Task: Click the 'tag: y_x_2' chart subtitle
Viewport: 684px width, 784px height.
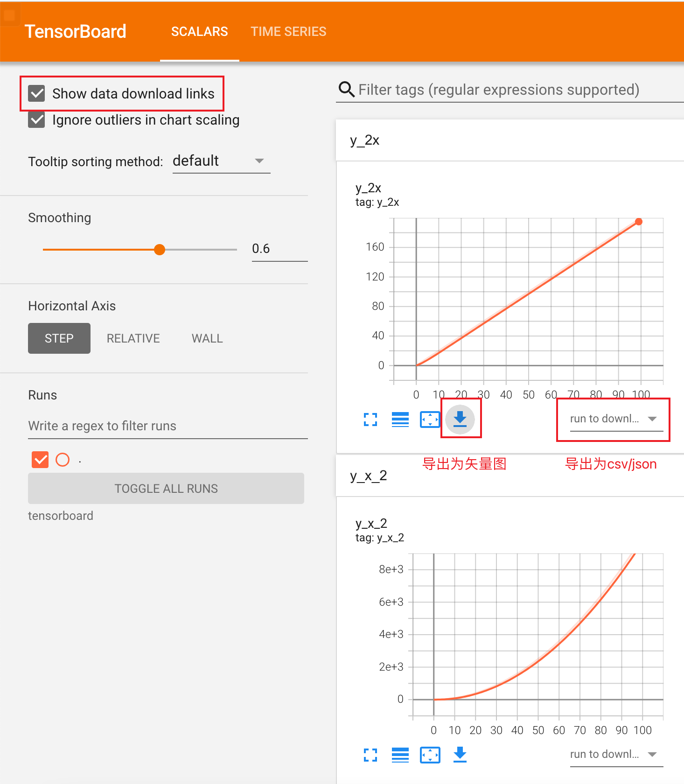Action: tap(380, 538)
